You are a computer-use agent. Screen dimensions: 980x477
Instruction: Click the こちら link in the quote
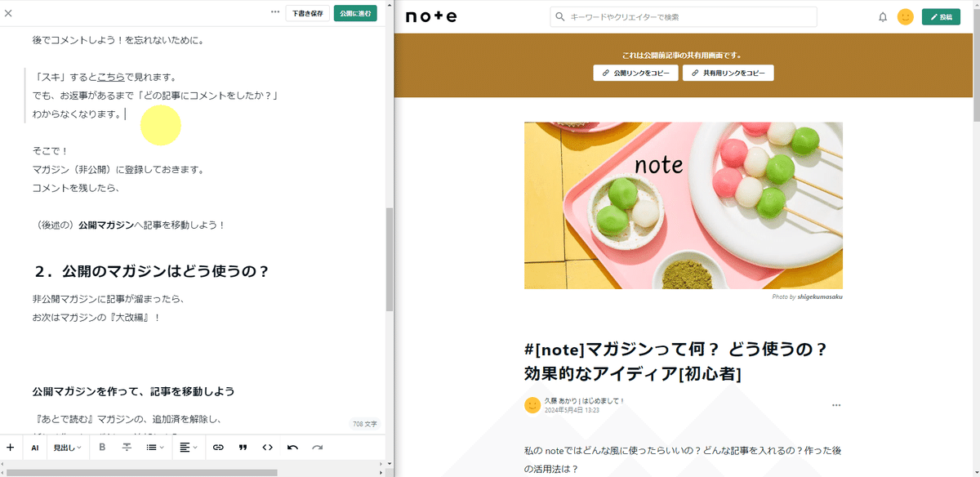111,78
